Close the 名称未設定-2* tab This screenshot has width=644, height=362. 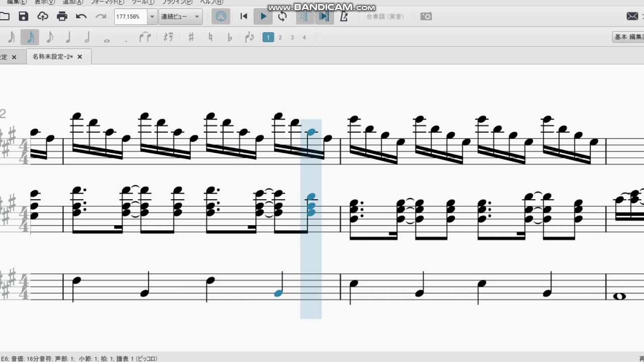tap(79, 57)
